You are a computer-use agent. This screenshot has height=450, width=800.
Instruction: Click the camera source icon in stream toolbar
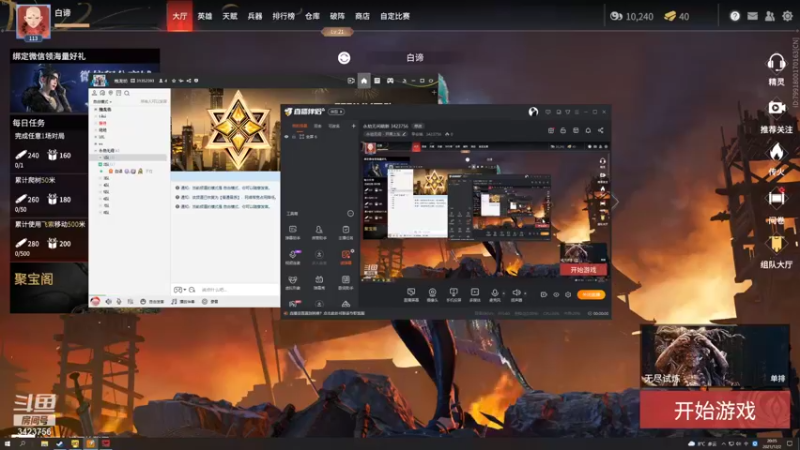tap(432, 292)
